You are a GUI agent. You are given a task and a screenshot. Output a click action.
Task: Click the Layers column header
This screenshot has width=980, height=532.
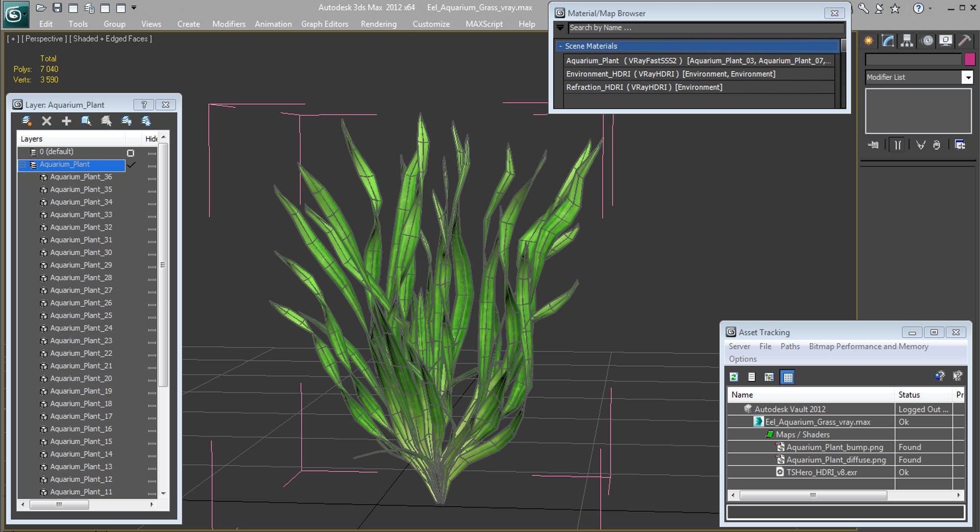coord(71,139)
